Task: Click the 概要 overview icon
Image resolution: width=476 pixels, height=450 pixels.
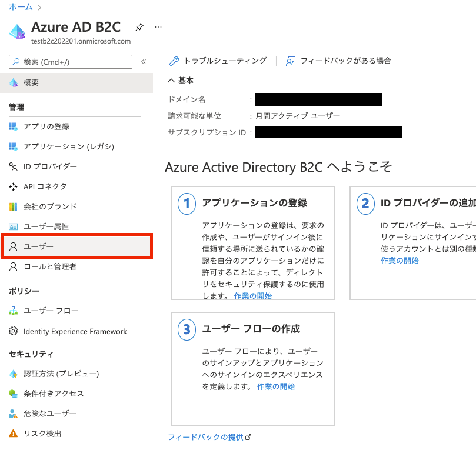Action: [x=14, y=82]
